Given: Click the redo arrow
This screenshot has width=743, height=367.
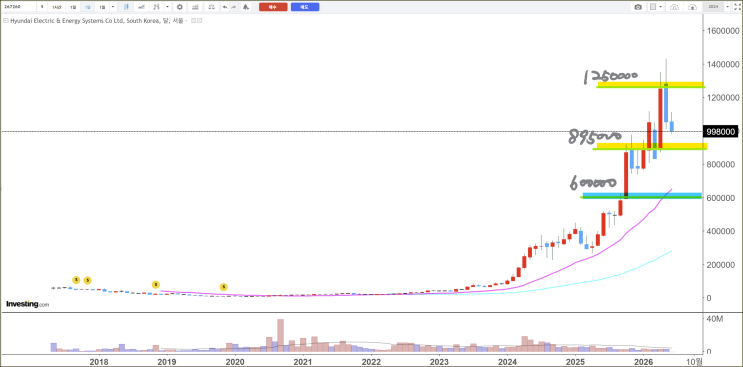Looking at the screenshot, I should tap(233, 7).
